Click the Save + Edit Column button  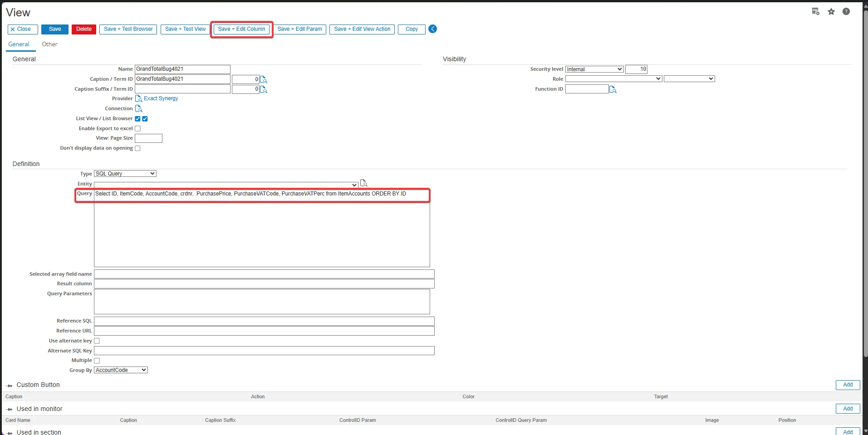click(x=241, y=29)
